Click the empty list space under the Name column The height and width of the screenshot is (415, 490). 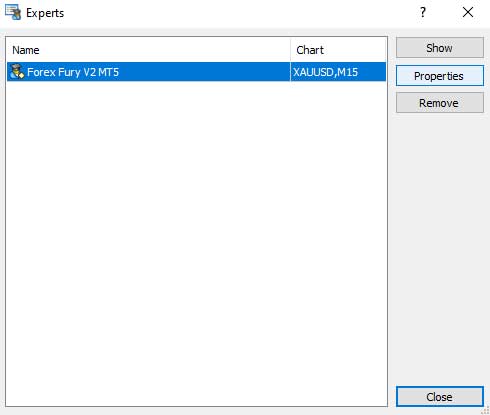(148, 243)
